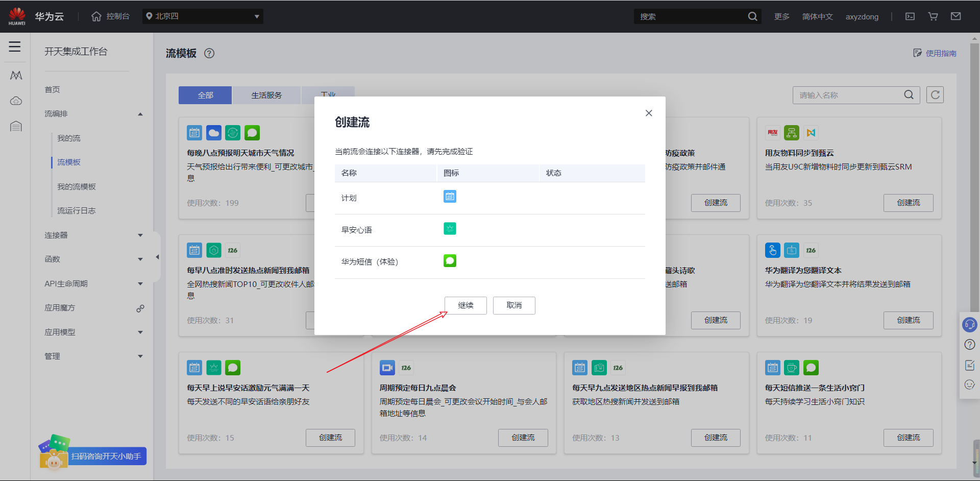This screenshot has width=980, height=481.
Task: Refresh the template list
Action: coord(935,95)
